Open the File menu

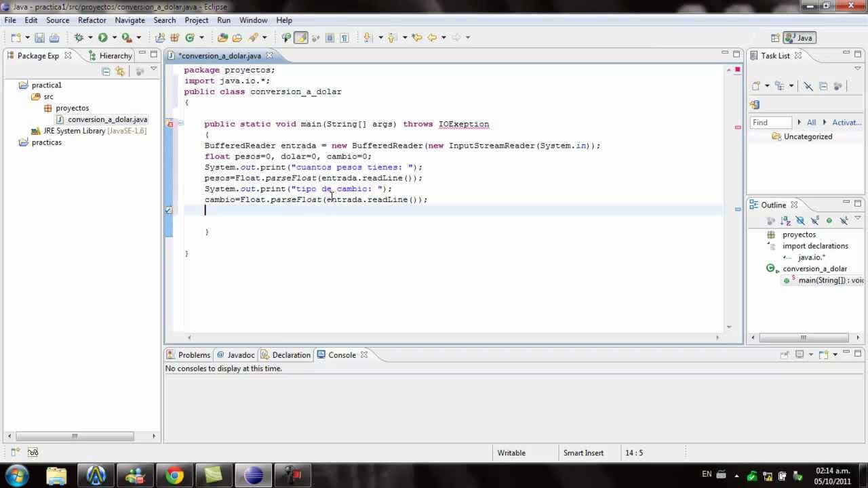click(10, 20)
